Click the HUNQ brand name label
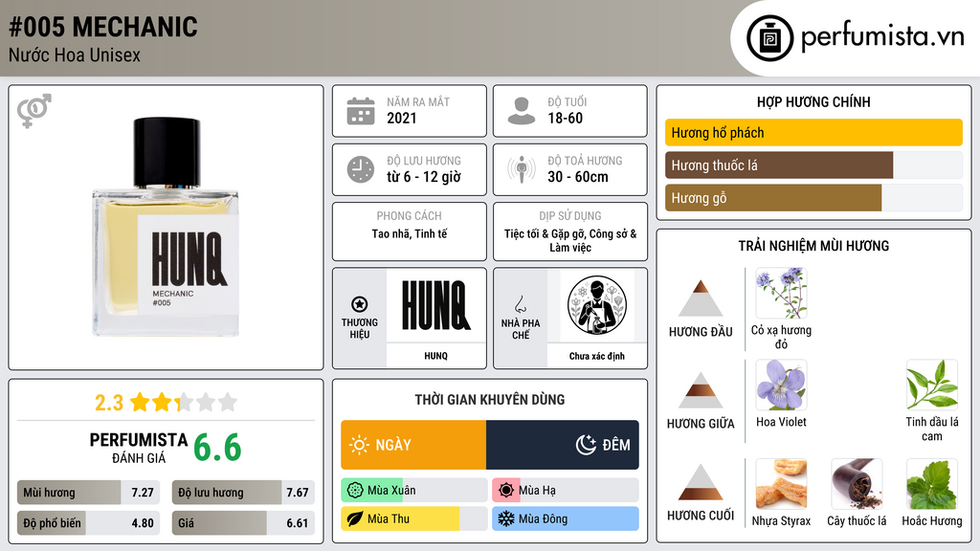 point(435,356)
